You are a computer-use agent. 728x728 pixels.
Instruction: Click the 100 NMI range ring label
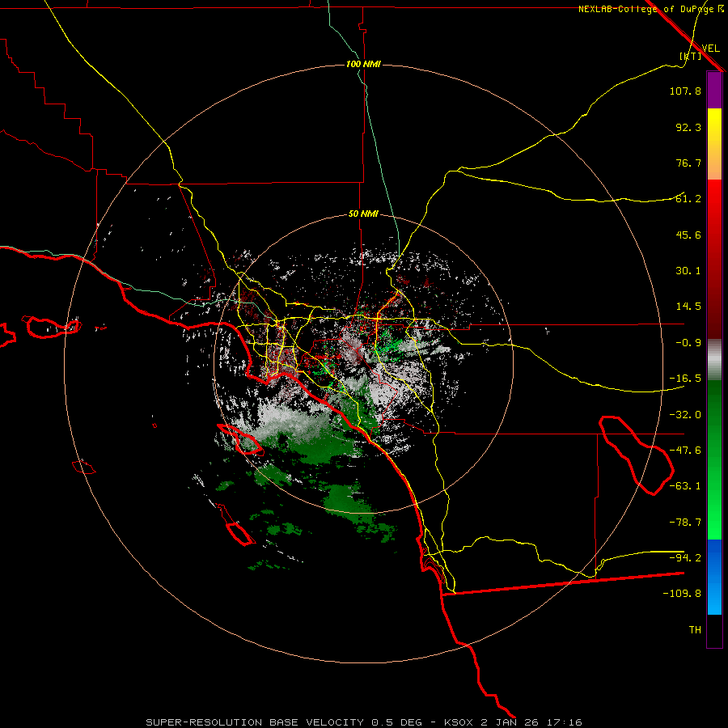(363, 64)
